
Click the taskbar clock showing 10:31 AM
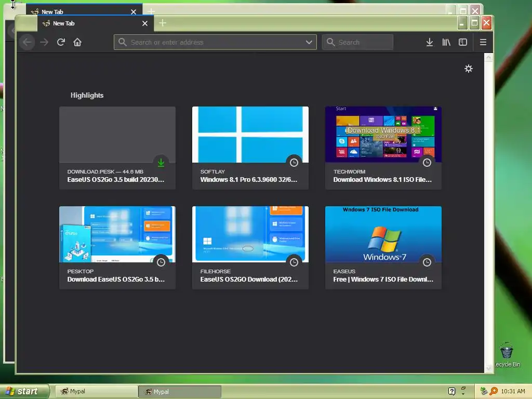[x=513, y=392]
